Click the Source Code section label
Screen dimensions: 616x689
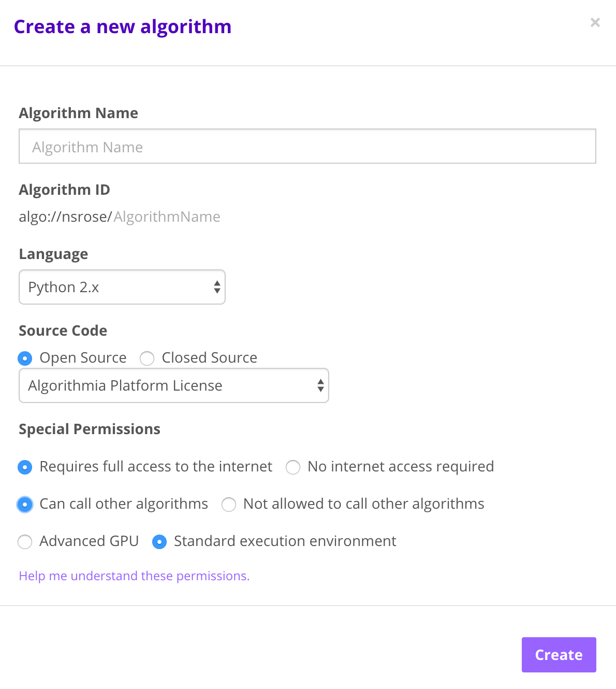(63, 331)
